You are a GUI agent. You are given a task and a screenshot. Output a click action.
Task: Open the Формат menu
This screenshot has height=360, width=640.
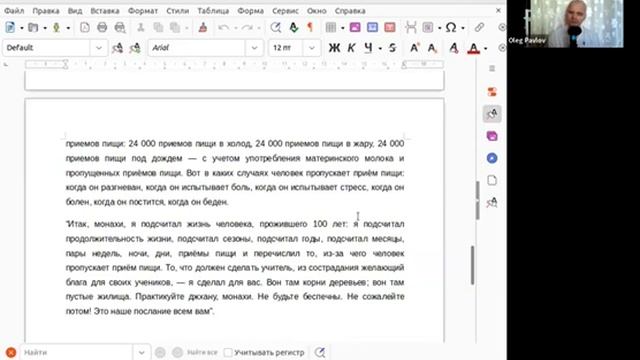click(143, 11)
